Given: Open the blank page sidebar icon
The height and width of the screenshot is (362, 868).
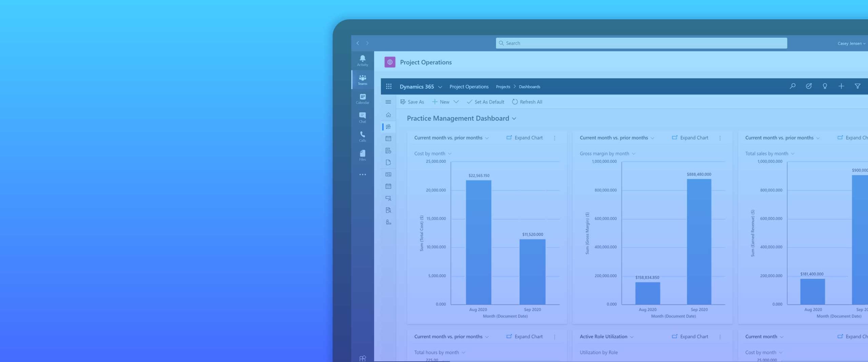Looking at the screenshot, I should [388, 163].
